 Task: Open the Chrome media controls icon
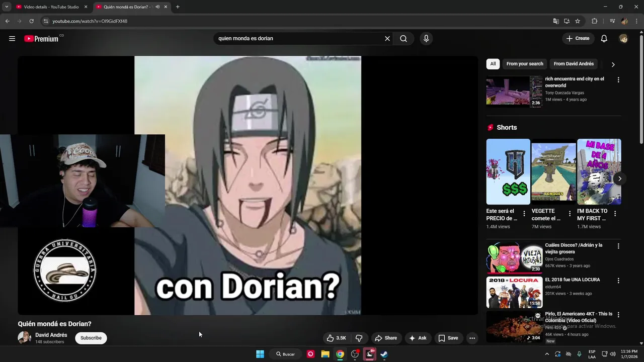[x=612, y=21]
